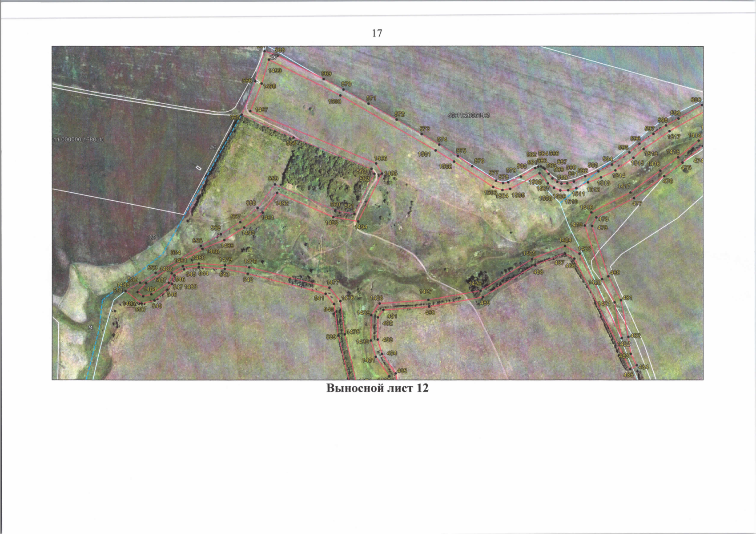Click the map point label 1497
The width and height of the screenshot is (756, 534).
pyautogui.click(x=261, y=109)
